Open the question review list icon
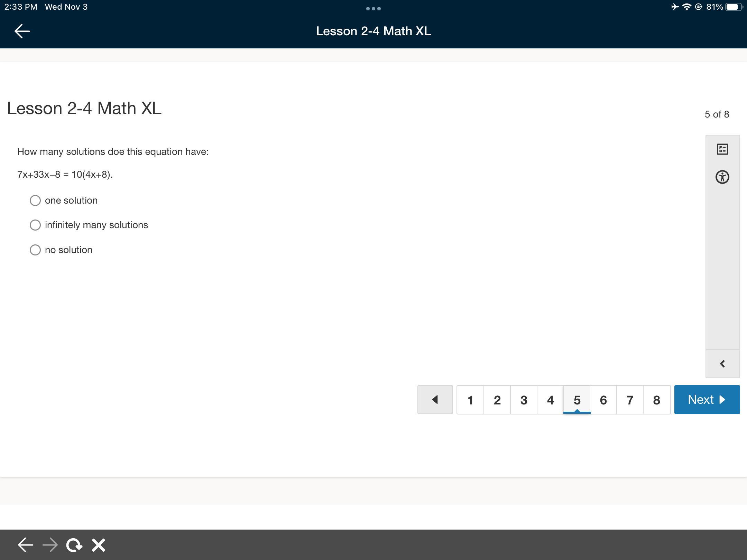This screenshot has width=747, height=560. coord(722,149)
